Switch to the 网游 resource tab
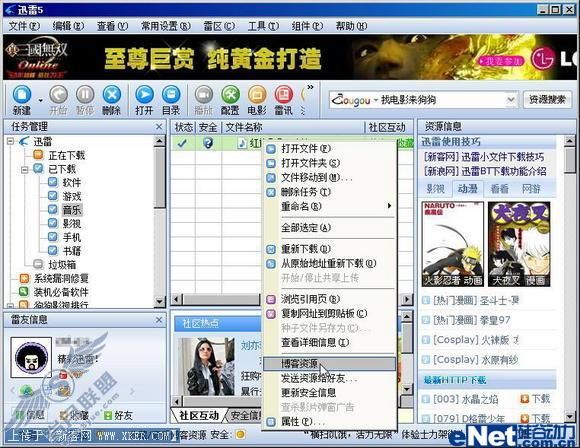 point(531,189)
